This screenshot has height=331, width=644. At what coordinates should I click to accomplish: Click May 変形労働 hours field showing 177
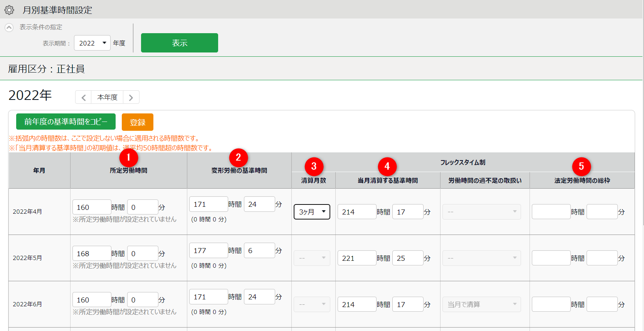point(209,251)
